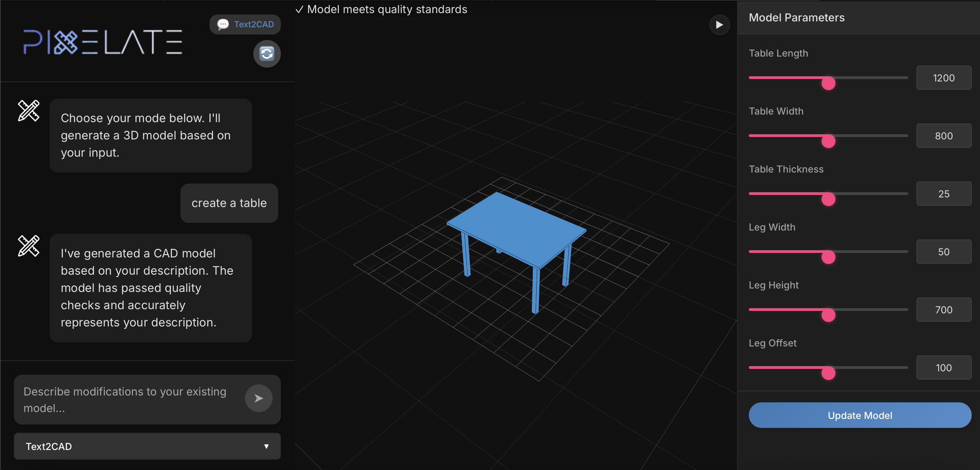Click the Leg Offset slider handle
The width and height of the screenshot is (980, 470).
pyautogui.click(x=828, y=373)
